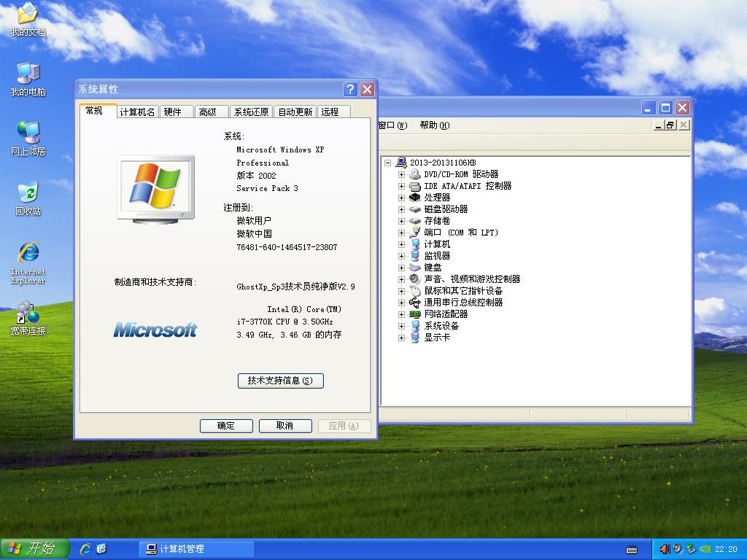Select the 回收站 recycle bin icon
This screenshot has height=560, width=747.
pos(28,198)
